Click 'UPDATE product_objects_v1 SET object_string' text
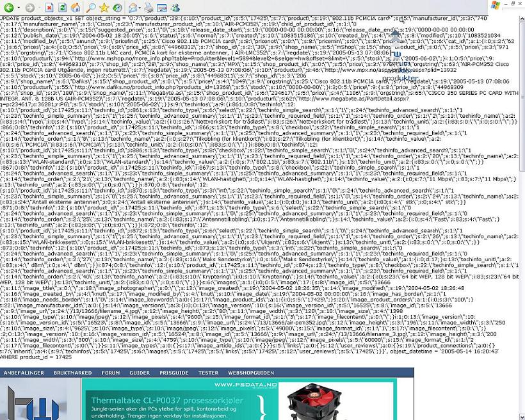 tap(60, 19)
